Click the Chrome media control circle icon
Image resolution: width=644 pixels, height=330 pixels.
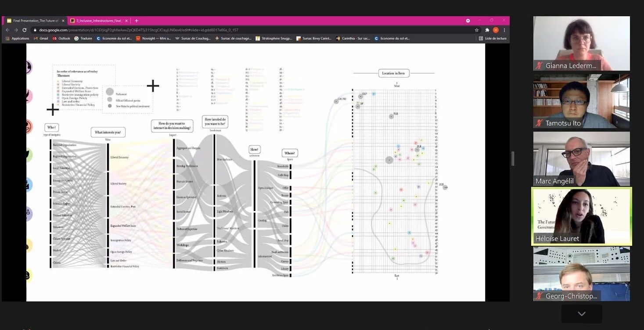coord(468,21)
